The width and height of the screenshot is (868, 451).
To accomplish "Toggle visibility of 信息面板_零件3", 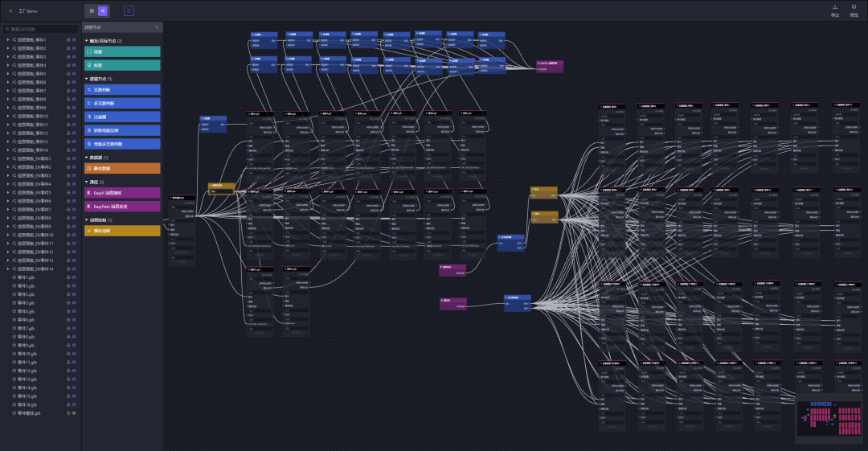I will pos(74,57).
